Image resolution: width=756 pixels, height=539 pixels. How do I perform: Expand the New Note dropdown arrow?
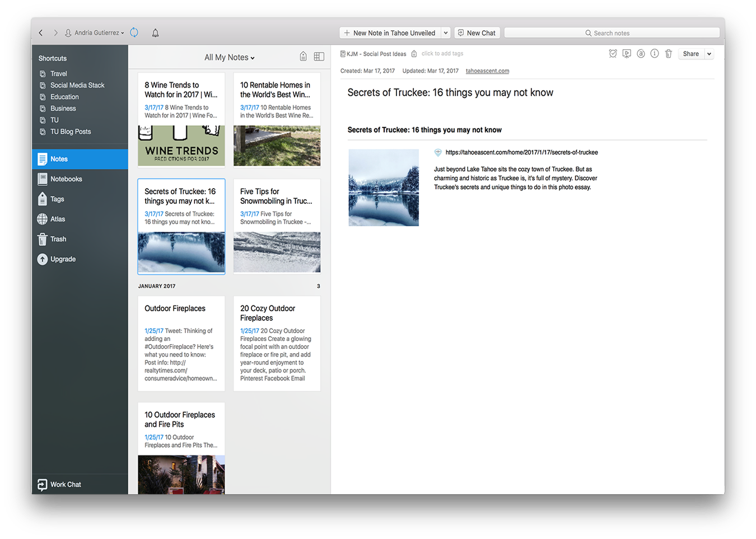446,33
